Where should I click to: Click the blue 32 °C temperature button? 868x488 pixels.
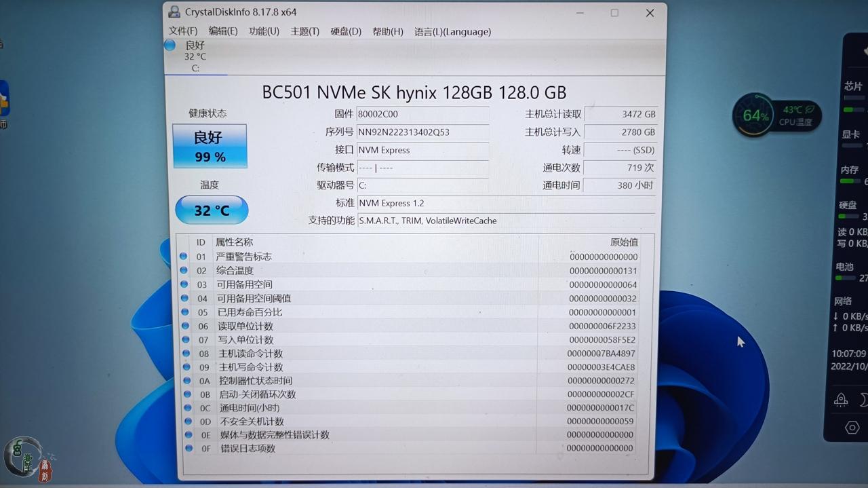tap(211, 210)
